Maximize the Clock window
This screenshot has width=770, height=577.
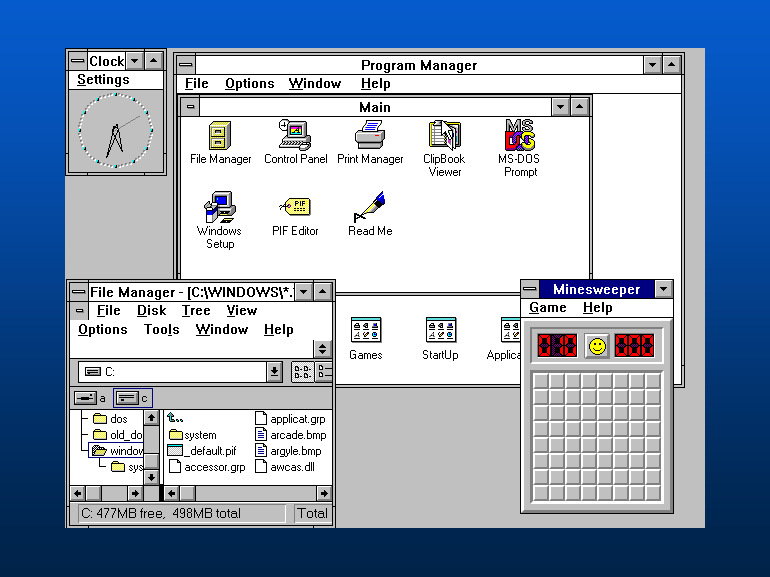pyautogui.click(x=154, y=61)
